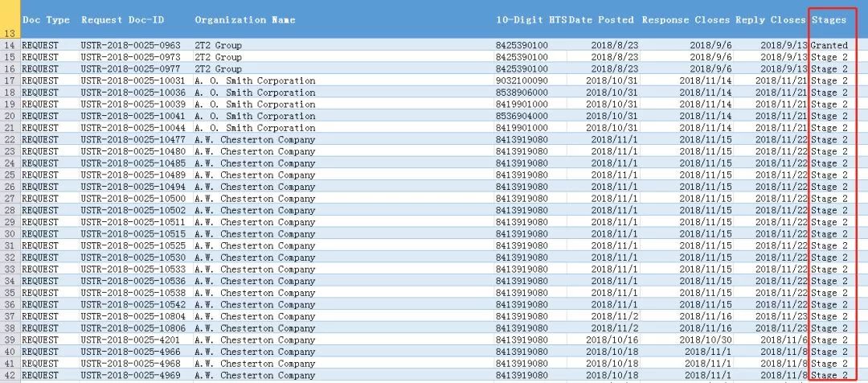This screenshot has width=868, height=383.
Task: Click the Organization Name header cell
Action: (245, 19)
